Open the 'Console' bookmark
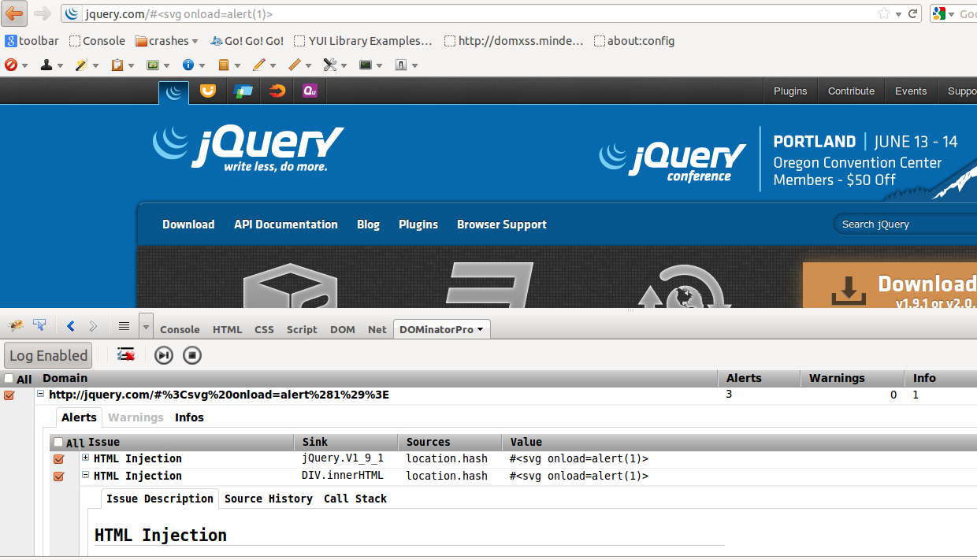The height and width of the screenshot is (560, 977). tap(97, 41)
